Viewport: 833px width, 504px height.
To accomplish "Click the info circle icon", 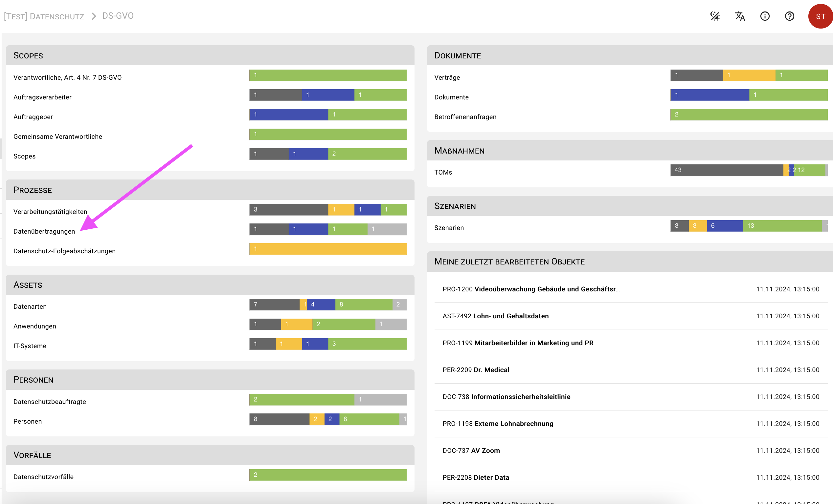I will (765, 16).
